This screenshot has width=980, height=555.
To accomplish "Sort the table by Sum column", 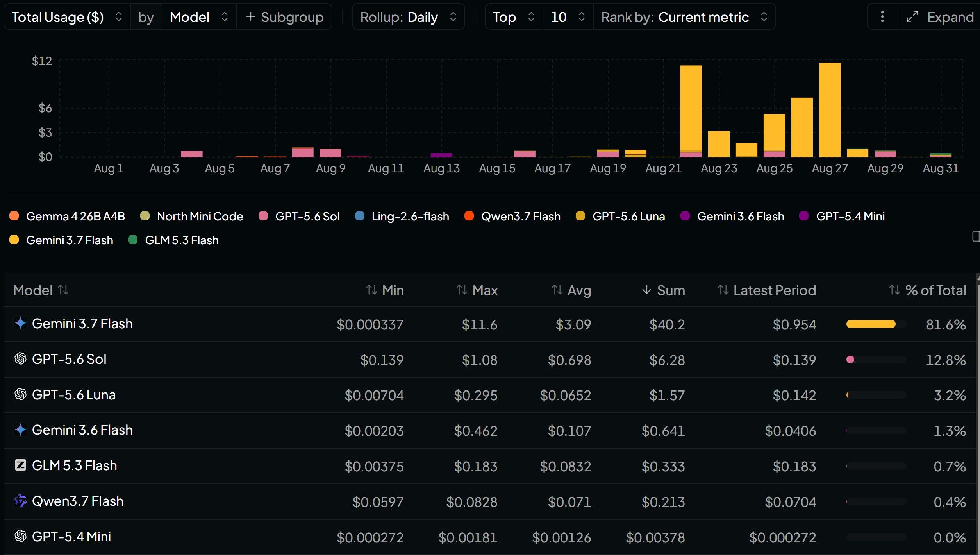I will (663, 290).
